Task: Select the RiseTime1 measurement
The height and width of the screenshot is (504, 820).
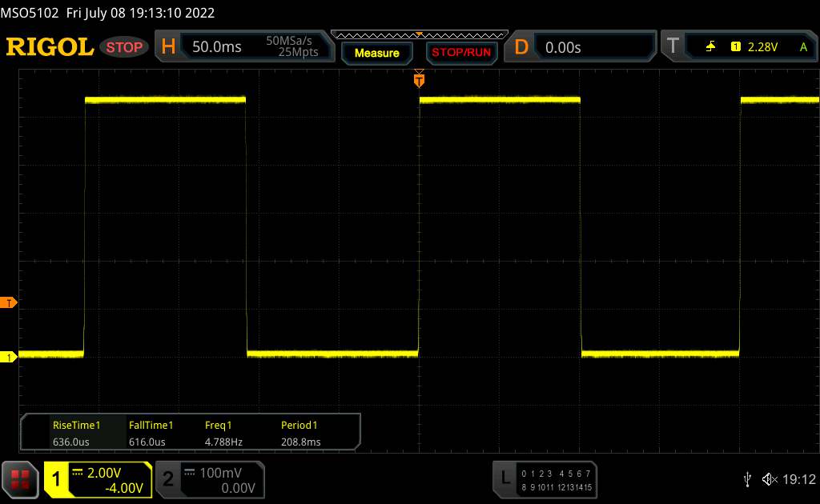Action: click(76, 425)
